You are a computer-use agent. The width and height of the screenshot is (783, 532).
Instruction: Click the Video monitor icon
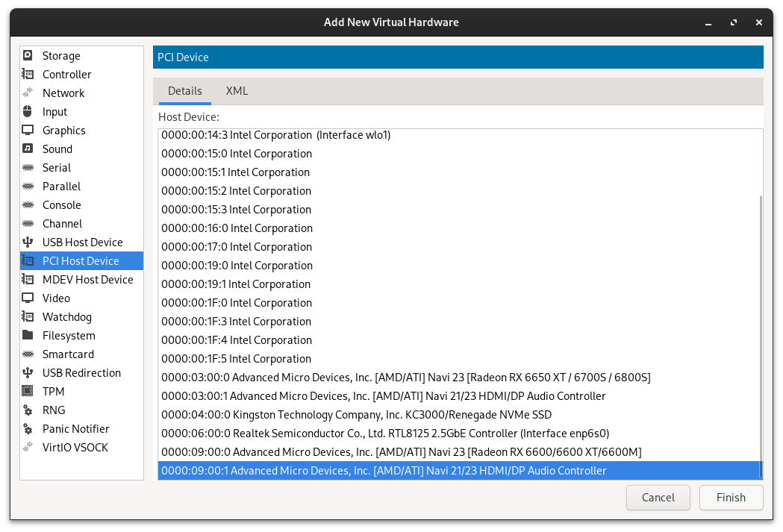pyautogui.click(x=28, y=298)
